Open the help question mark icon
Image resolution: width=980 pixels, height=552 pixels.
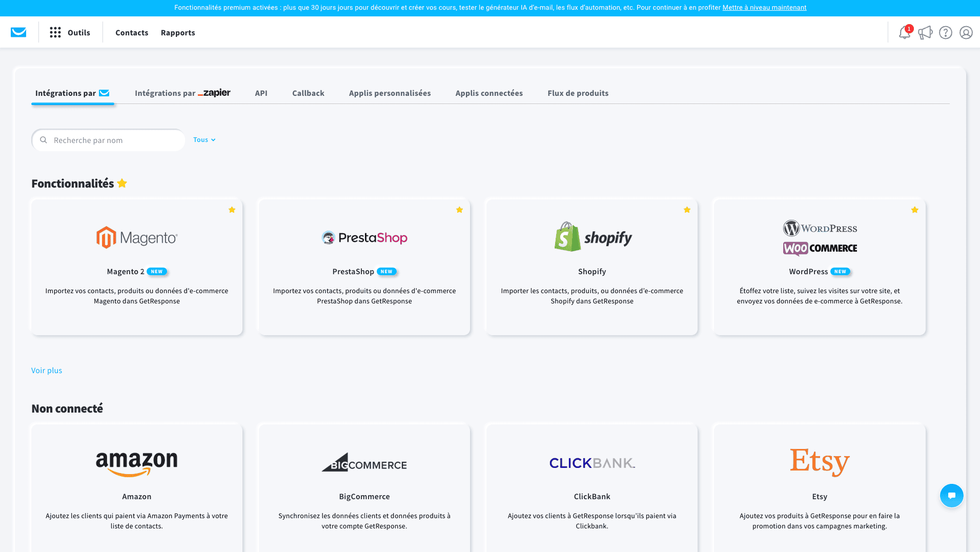click(946, 32)
